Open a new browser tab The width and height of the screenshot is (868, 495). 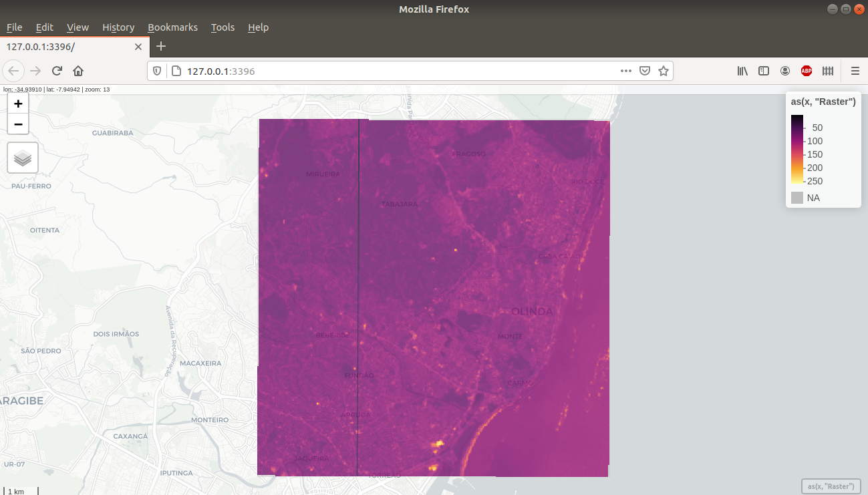coord(160,47)
